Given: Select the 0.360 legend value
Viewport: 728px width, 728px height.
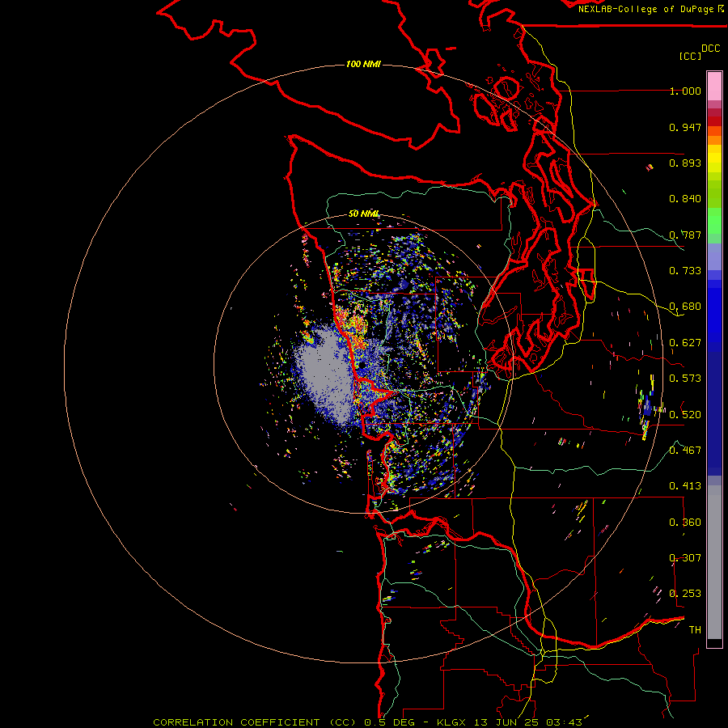Looking at the screenshot, I should (x=685, y=523).
